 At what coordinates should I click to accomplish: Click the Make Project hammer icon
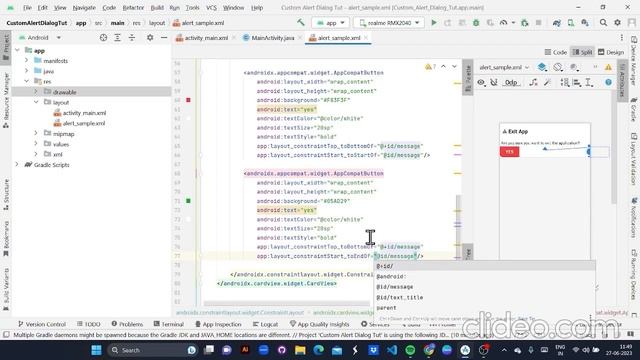click(301, 22)
